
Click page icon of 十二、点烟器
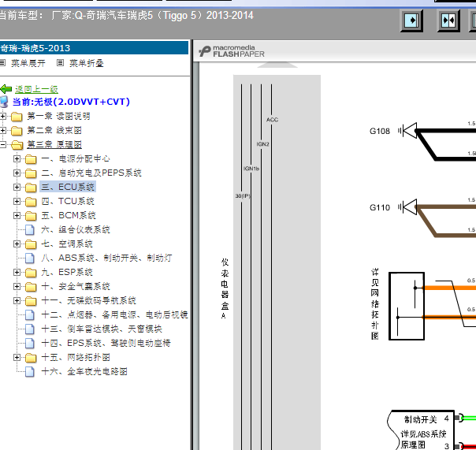click(x=30, y=315)
